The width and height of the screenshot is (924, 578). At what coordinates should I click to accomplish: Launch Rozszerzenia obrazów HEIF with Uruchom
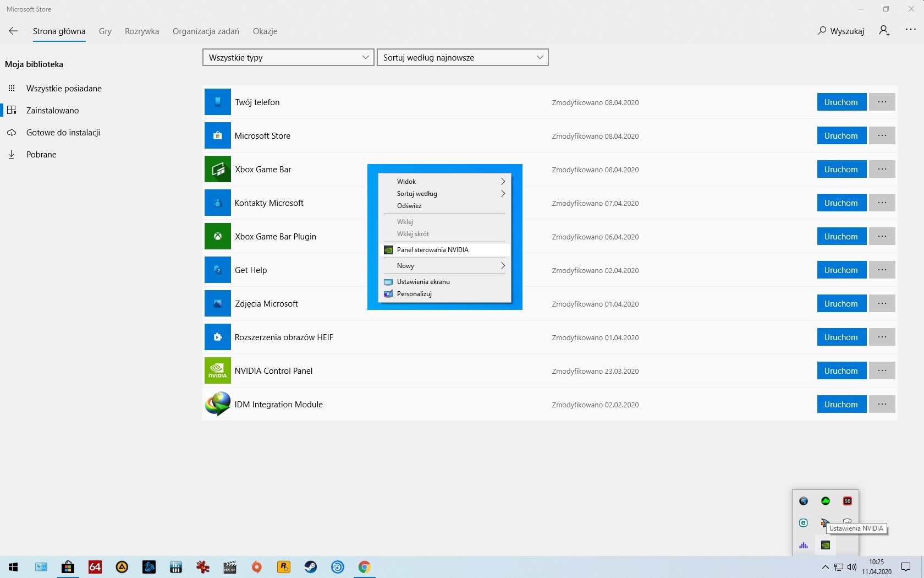tap(842, 337)
